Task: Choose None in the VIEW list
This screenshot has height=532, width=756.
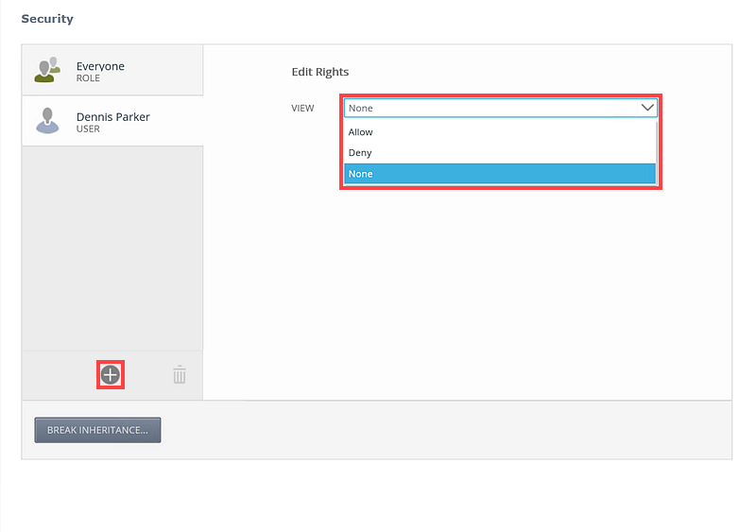Action: 500,174
